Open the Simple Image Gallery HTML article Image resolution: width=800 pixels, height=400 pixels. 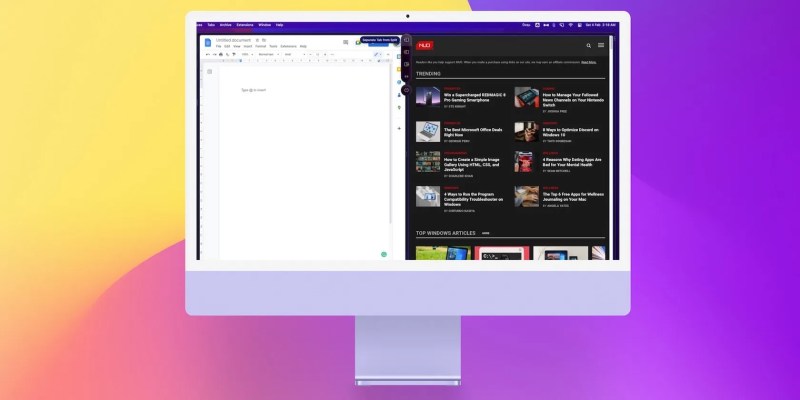coord(471,164)
